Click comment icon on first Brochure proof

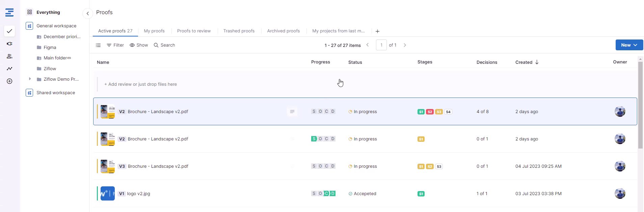click(x=292, y=111)
